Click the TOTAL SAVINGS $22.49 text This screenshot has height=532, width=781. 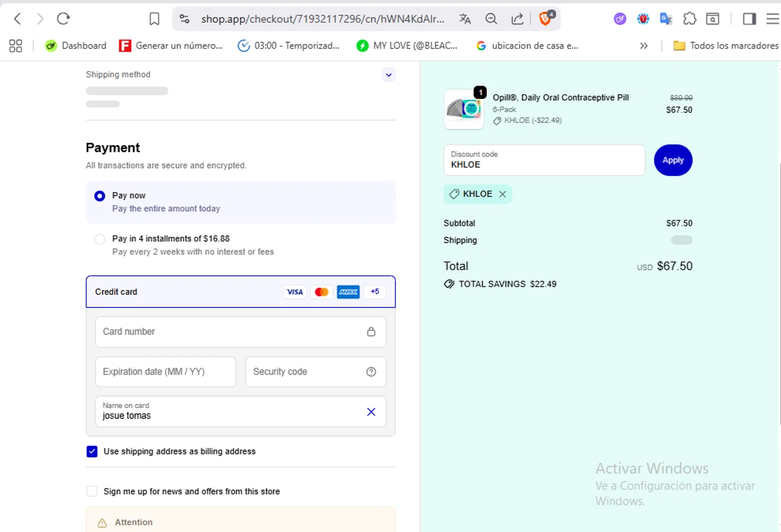coord(508,284)
